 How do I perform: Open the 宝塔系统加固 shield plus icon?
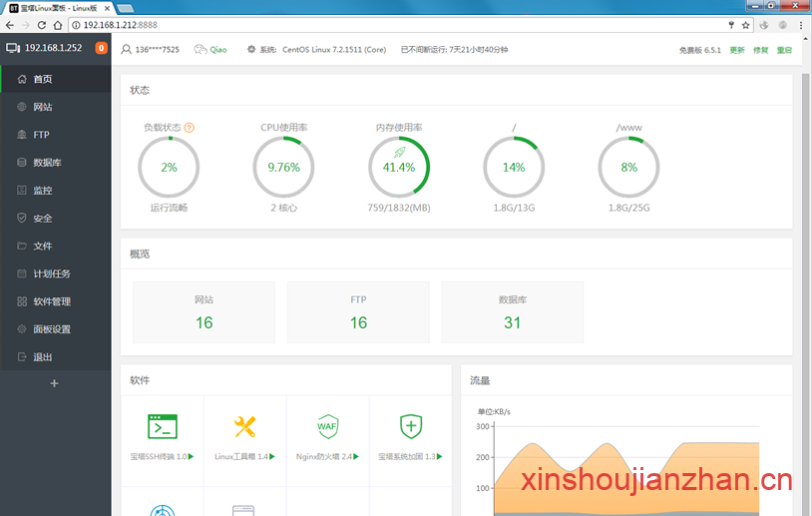pyautogui.click(x=410, y=427)
